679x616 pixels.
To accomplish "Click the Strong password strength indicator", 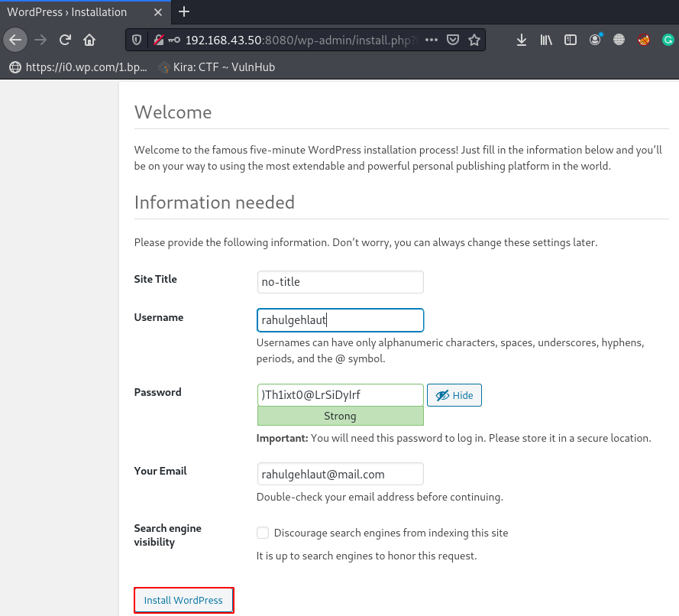I will tap(341, 416).
